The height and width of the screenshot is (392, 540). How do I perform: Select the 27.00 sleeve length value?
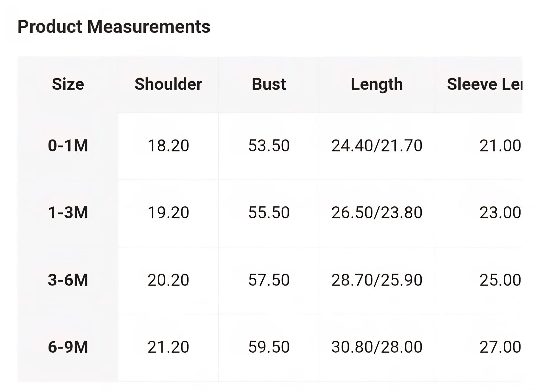500,347
